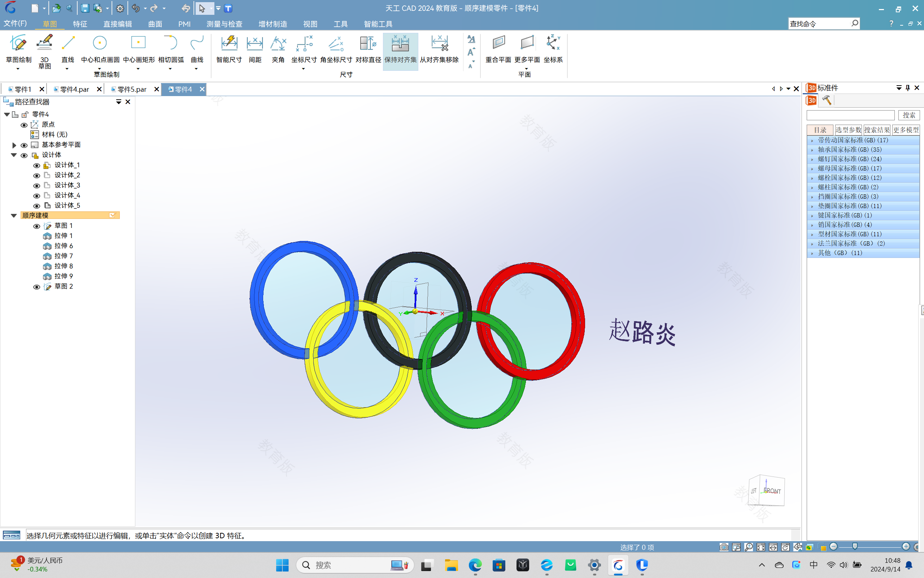
Task: Open the 搜索结果 tab
Action: pyautogui.click(x=877, y=130)
